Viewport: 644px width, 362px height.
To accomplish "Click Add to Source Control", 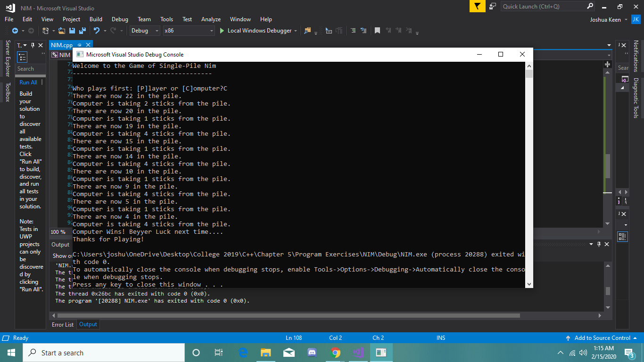I will click(602, 337).
